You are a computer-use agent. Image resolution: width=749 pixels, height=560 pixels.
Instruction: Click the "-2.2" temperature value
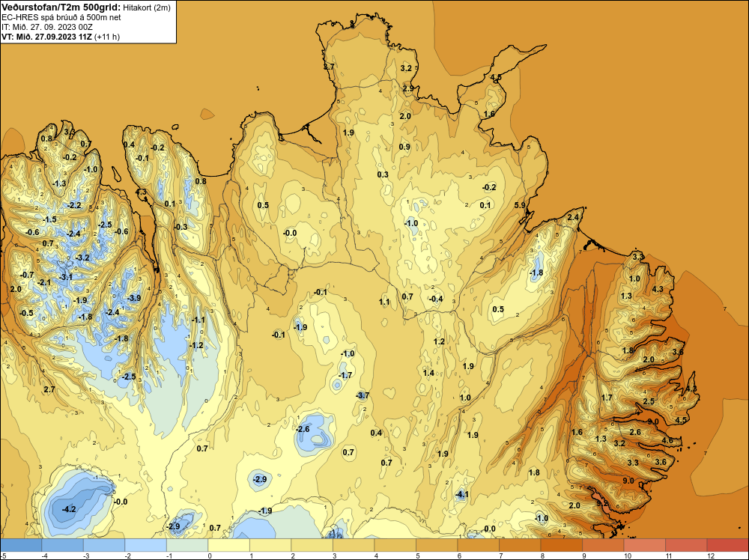pos(74,205)
